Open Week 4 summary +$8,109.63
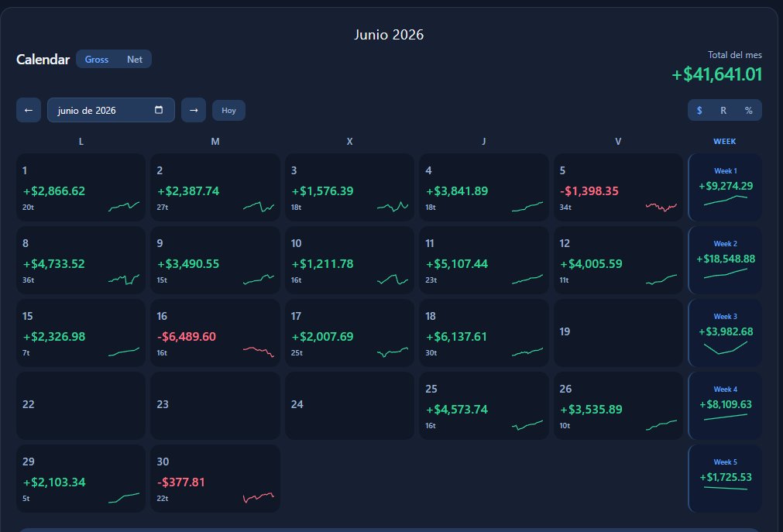 pos(725,406)
